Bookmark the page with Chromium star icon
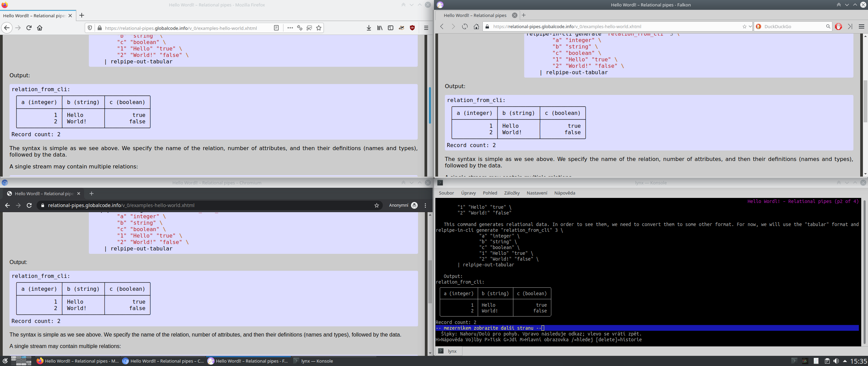 pyautogui.click(x=376, y=205)
